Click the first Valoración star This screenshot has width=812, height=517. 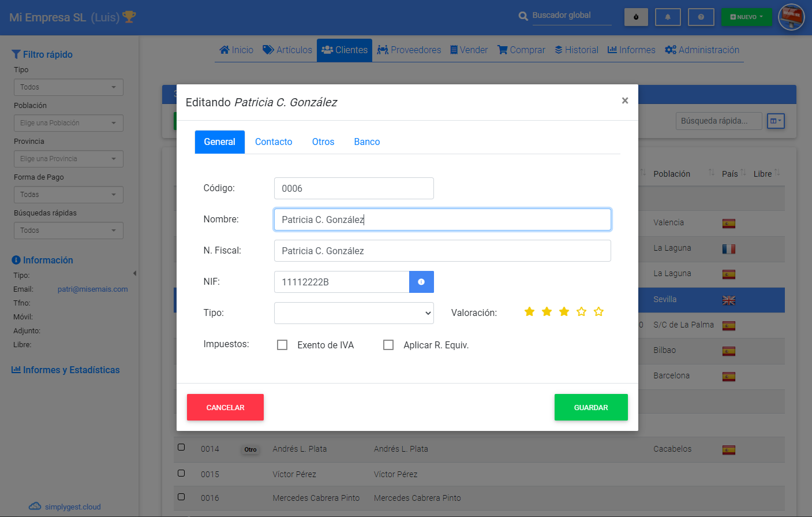(x=529, y=312)
